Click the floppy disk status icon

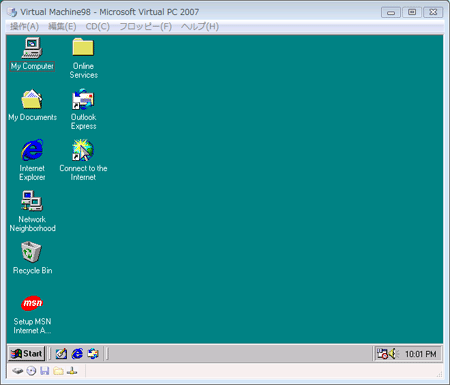45,371
